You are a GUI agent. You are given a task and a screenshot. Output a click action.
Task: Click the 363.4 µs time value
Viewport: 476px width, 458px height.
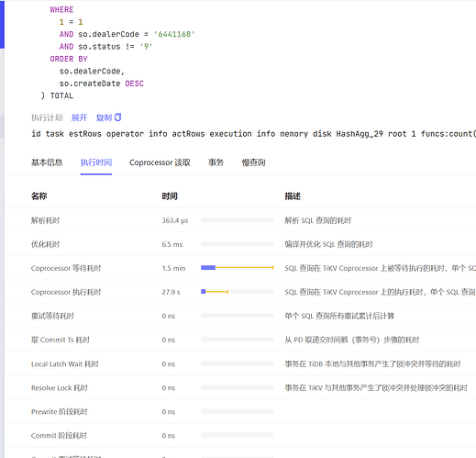[x=175, y=220]
